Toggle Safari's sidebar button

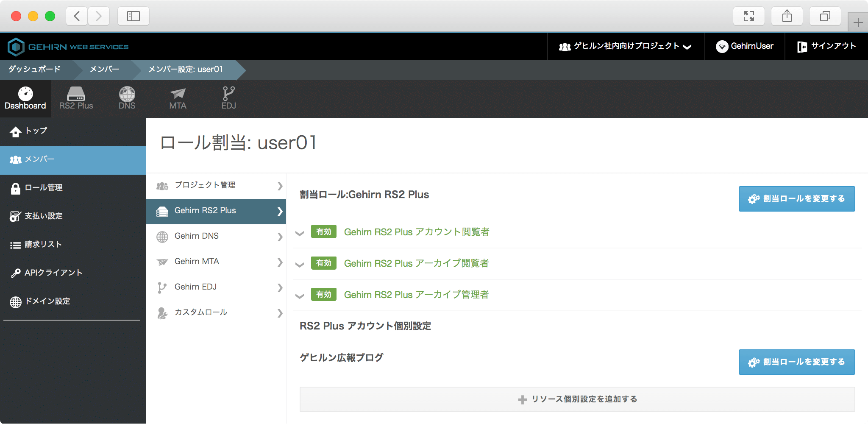pos(133,17)
